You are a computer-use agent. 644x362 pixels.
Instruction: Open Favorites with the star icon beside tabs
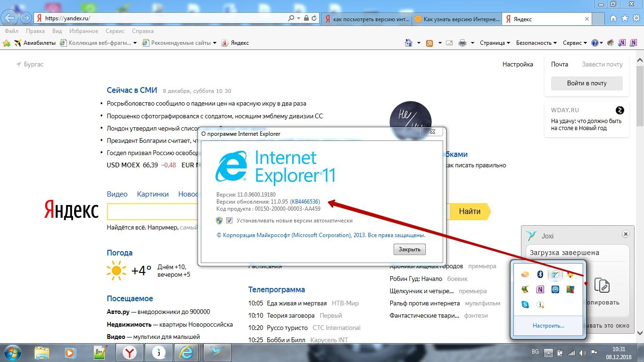(625, 18)
